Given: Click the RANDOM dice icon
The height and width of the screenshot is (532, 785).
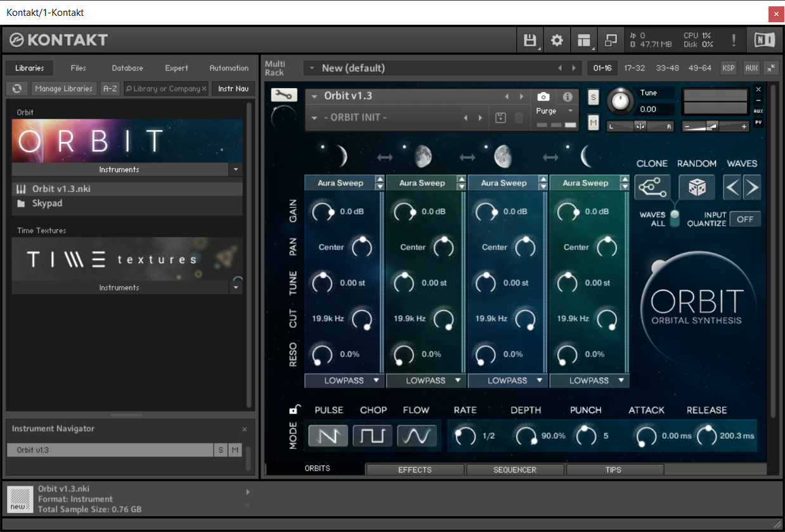Looking at the screenshot, I should point(697,188).
